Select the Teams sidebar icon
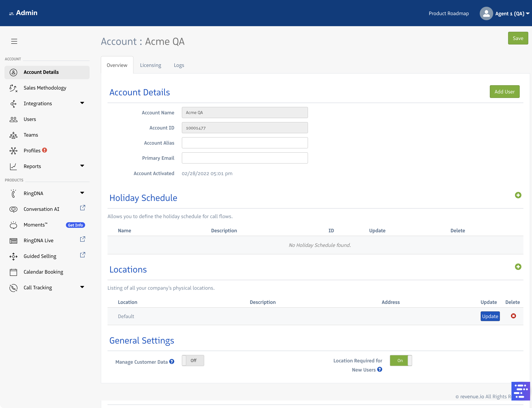Screen dimensions: 532x408 tap(14, 135)
